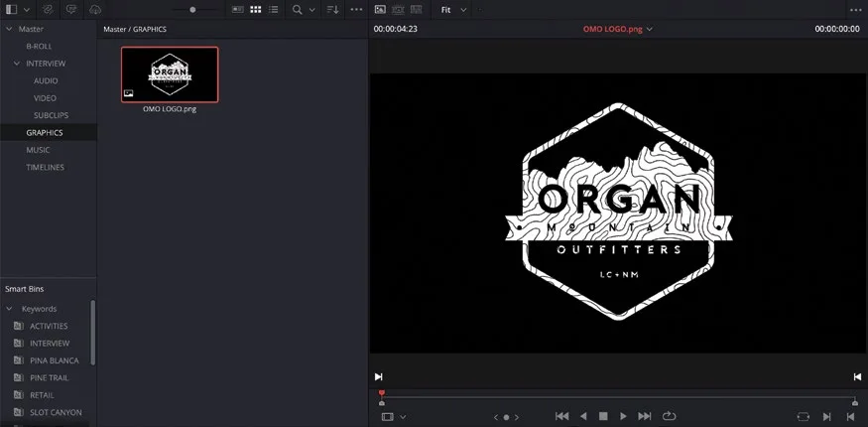Click the jog wheel previous/next control
The width and height of the screenshot is (868, 427).
point(506,417)
